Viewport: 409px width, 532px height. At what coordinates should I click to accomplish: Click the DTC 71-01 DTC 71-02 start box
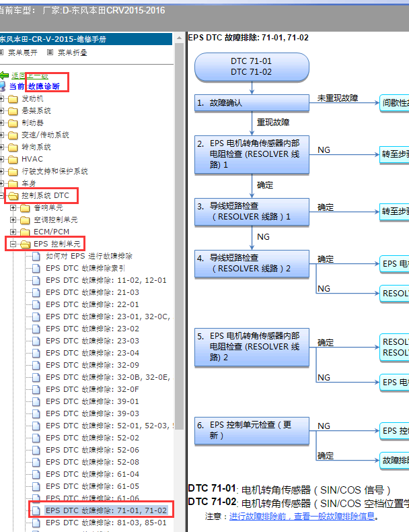click(252, 67)
